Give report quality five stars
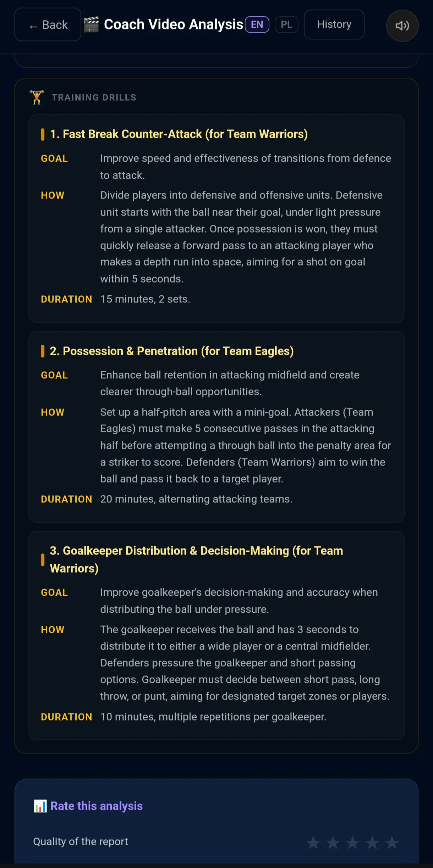 coord(392,842)
